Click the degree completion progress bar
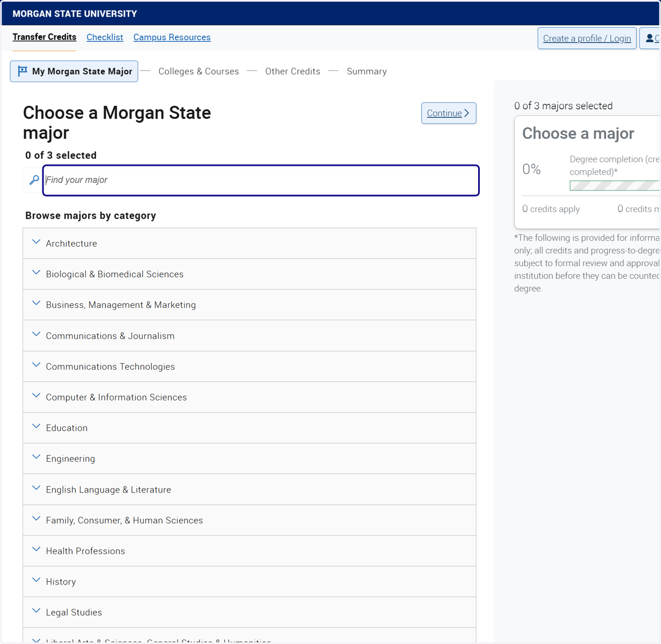The image size is (661, 644). pos(615,186)
